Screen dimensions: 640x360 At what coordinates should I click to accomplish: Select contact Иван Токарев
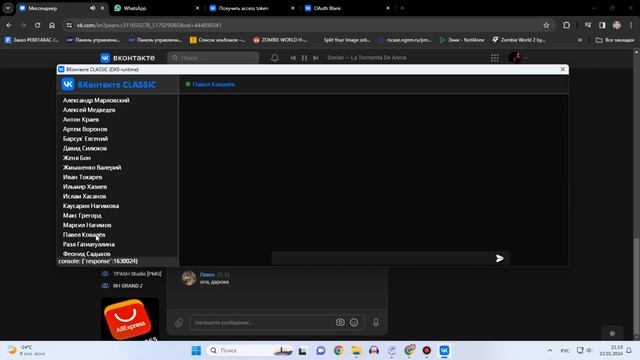pos(82,177)
